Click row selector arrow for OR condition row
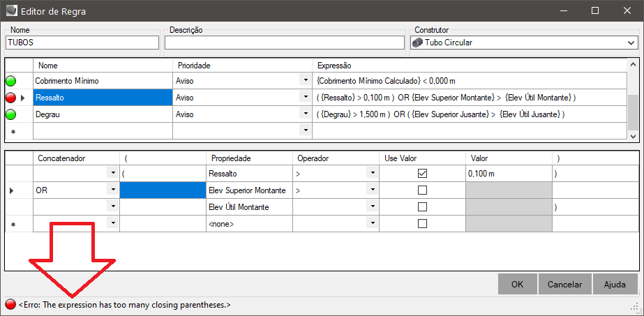Screen dimensions: 644x316 pos(11,191)
